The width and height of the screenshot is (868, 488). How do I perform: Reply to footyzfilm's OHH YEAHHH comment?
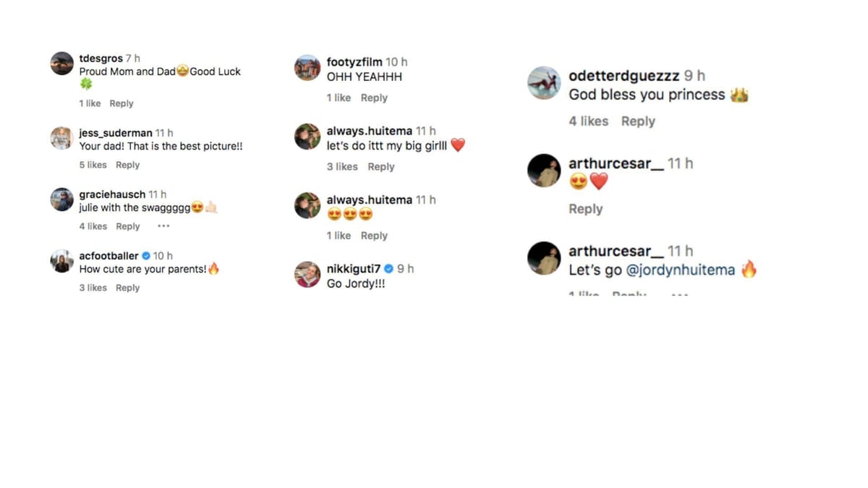(x=374, y=98)
